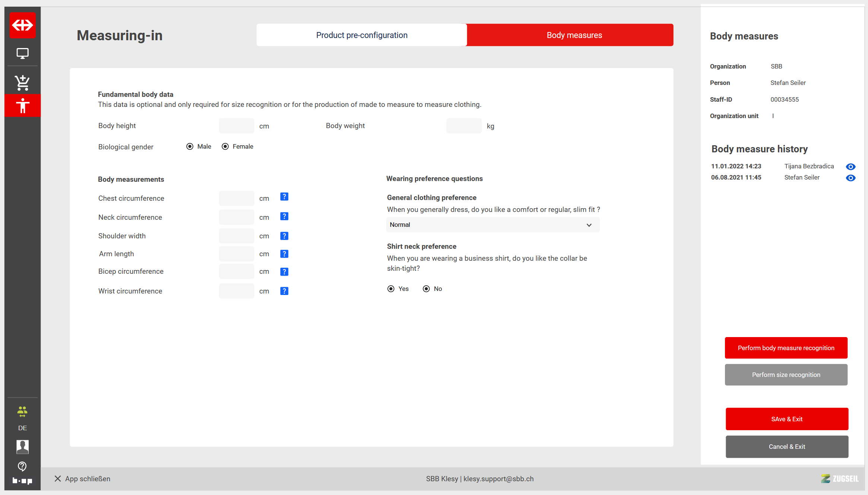Viewport: 868px width, 495px height.
Task: View history entry from 06.08.2021
Action: pyautogui.click(x=850, y=178)
